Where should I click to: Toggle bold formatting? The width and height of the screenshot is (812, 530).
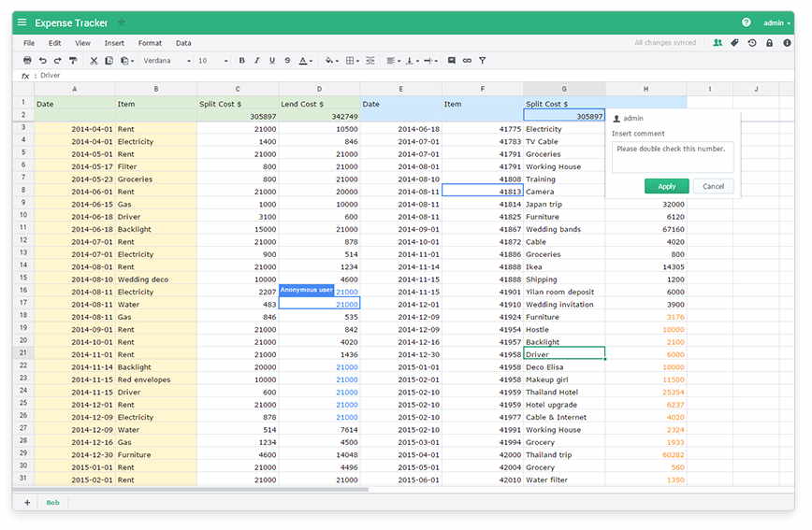coord(241,61)
